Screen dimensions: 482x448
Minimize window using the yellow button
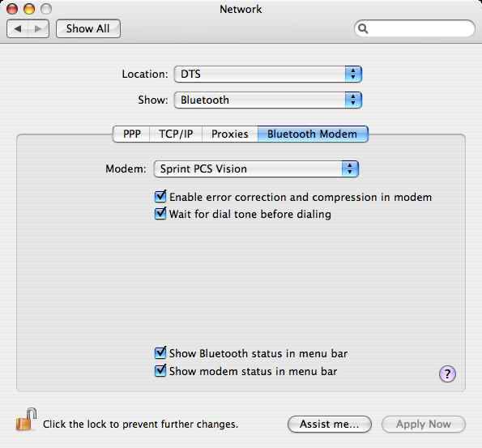[29, 9]
